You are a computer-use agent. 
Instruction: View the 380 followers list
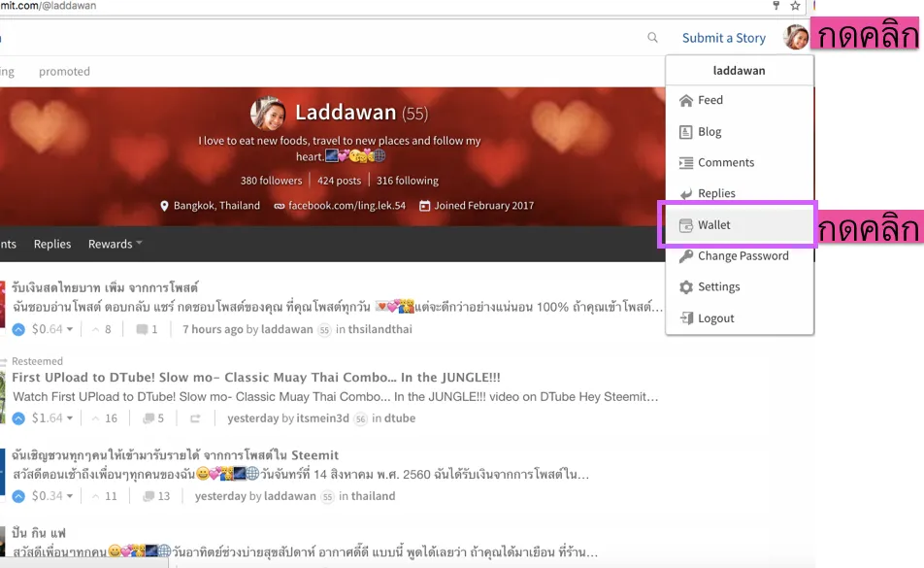tap(271, 181)
